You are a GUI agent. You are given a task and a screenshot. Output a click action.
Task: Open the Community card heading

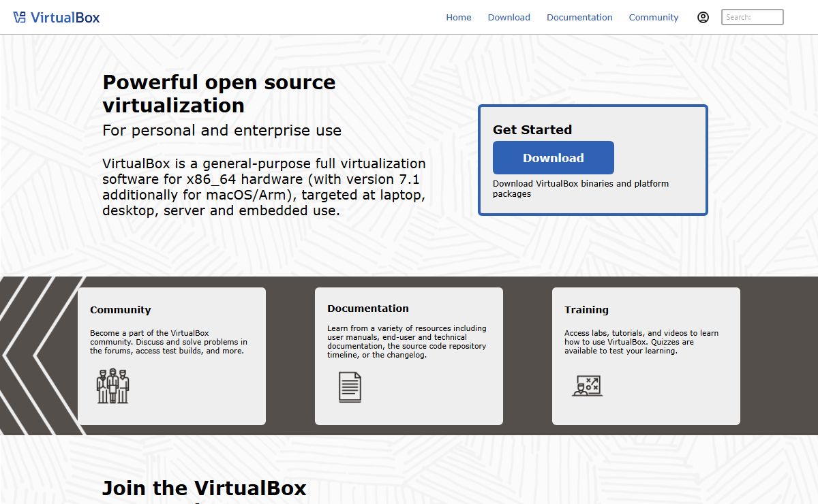point(121,310)
